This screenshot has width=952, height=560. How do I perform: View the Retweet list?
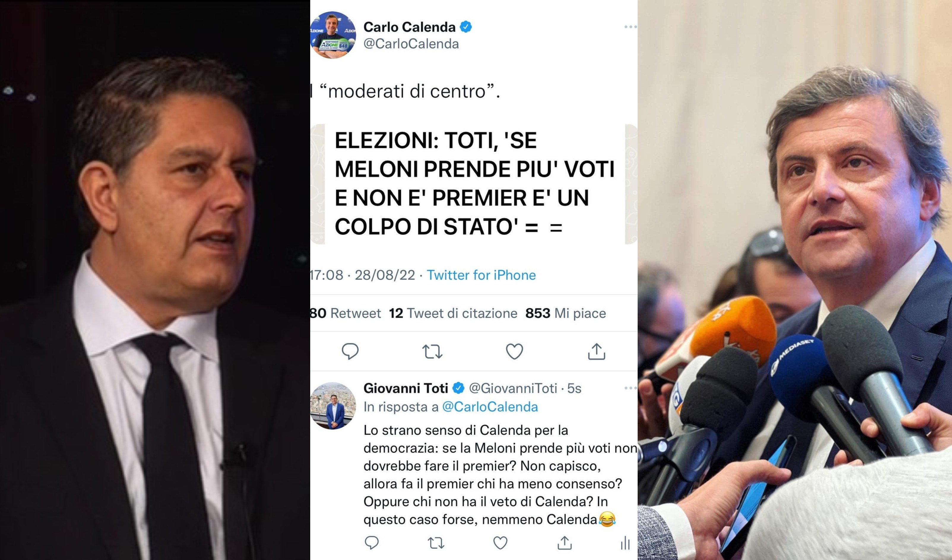click(x=345, y=313)
